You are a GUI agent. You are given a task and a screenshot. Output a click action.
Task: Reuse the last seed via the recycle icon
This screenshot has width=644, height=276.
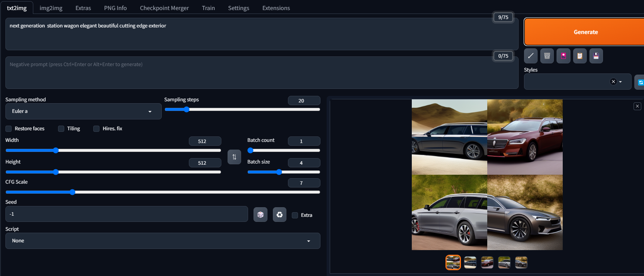pos(279,215)
